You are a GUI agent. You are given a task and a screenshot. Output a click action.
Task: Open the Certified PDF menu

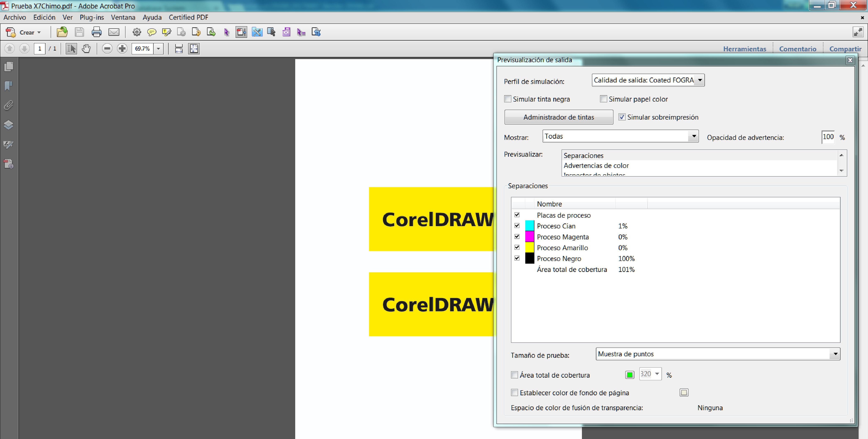[x=188, y=17]
